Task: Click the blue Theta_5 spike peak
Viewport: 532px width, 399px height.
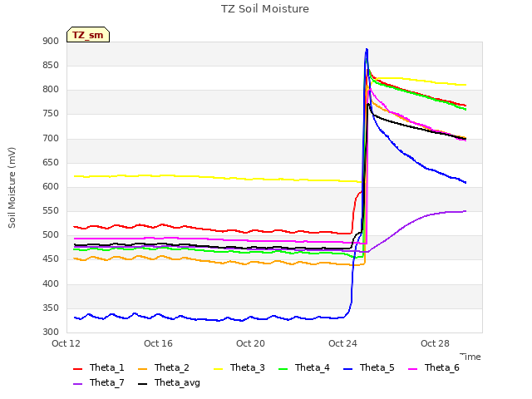Action: [367, 50]
